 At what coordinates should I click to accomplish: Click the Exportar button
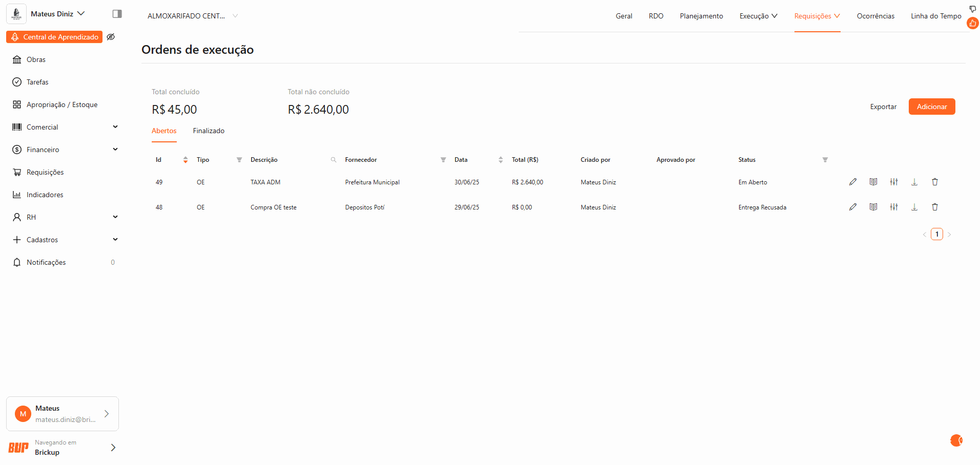pyautogui.click(x=883, y=107)
